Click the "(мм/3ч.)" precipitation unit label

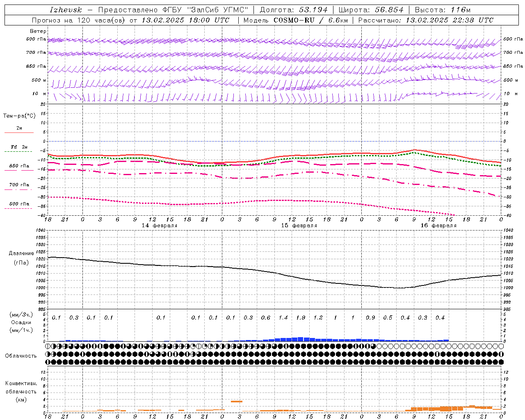click(x=21, y=315)
